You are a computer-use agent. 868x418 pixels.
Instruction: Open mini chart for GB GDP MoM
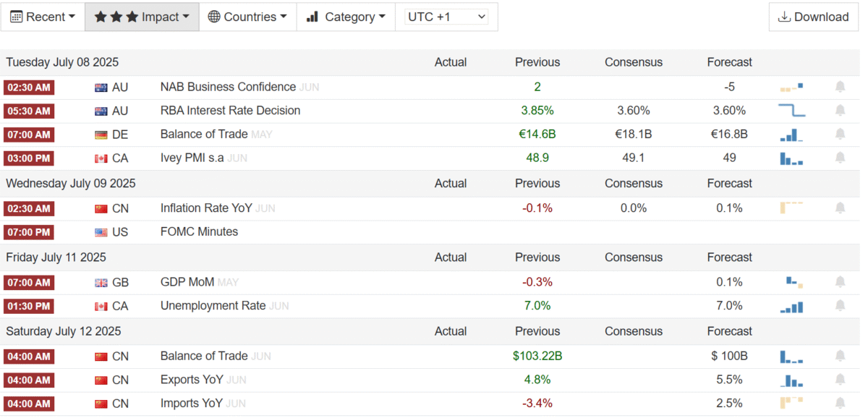tap(793, 282)
